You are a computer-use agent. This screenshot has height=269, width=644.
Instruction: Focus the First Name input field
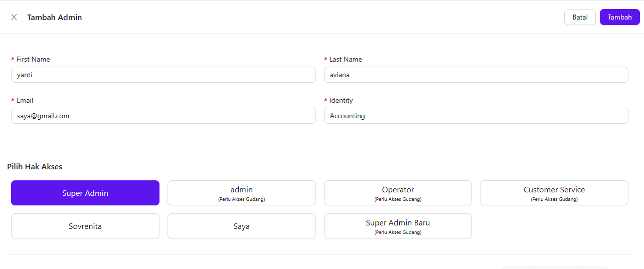[x=163, y=75]
